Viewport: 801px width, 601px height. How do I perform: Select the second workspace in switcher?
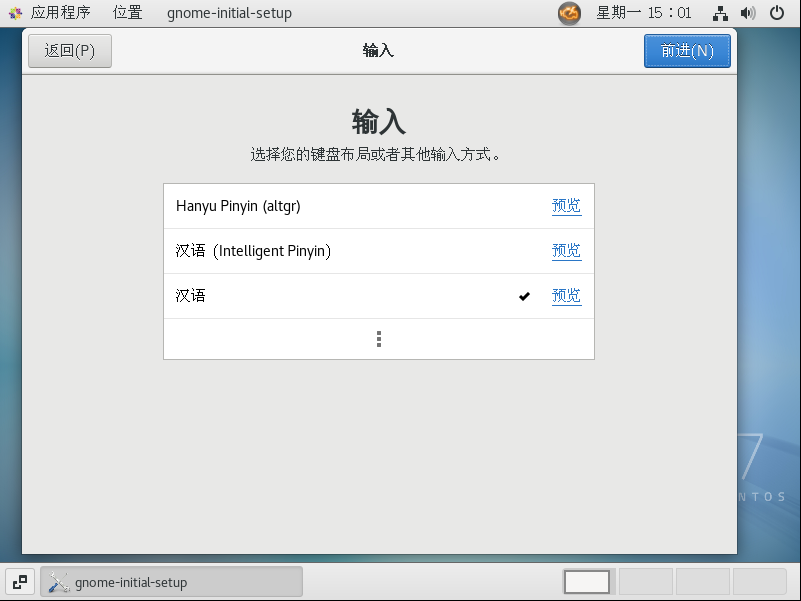(646, 582)
